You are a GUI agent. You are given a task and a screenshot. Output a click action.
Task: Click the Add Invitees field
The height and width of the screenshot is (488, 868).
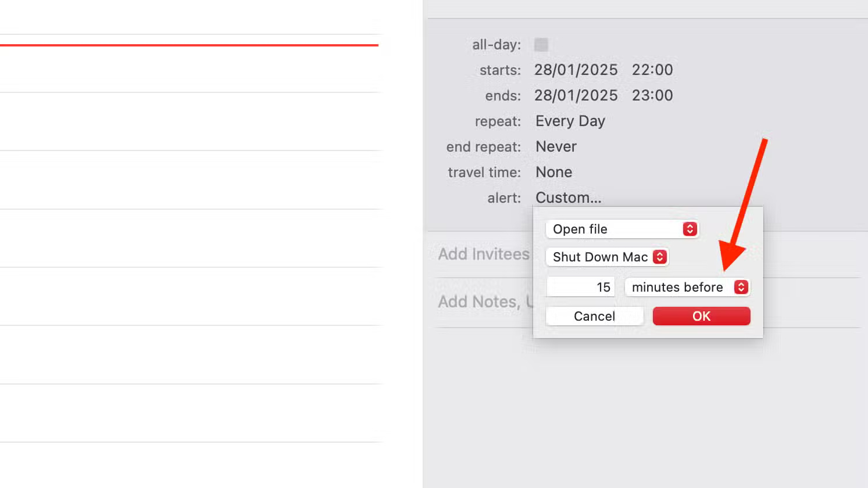click(484, 254)
